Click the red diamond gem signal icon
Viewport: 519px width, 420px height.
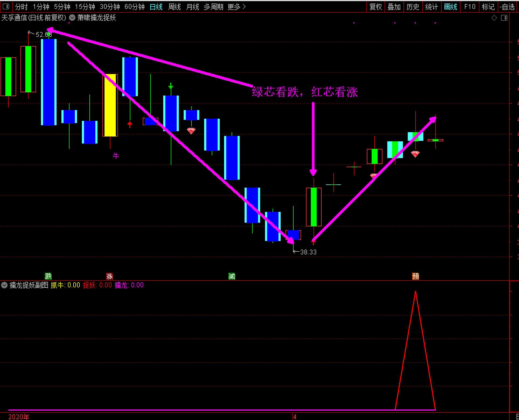pos(191,131)
